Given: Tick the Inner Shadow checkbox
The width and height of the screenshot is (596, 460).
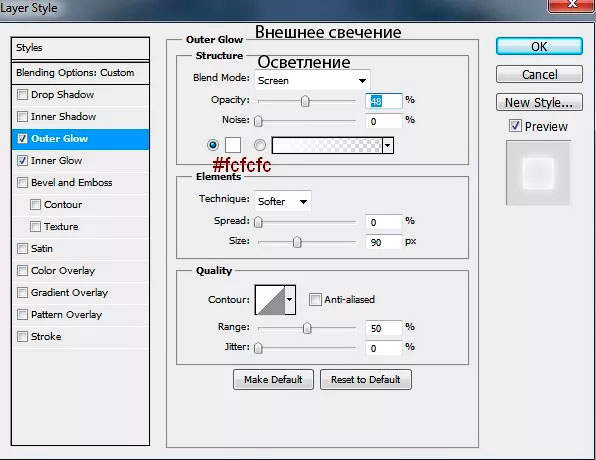Looking at the screenshot, I should (22, 116).
